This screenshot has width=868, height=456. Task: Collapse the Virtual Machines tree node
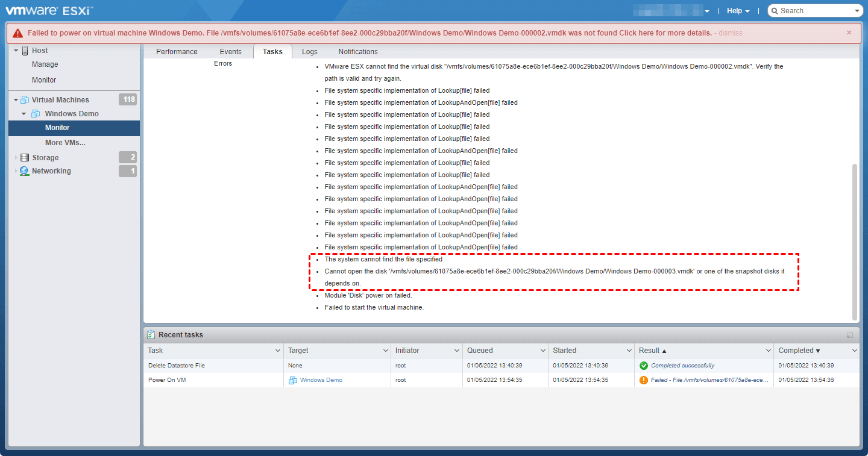(x=16, y=100)
